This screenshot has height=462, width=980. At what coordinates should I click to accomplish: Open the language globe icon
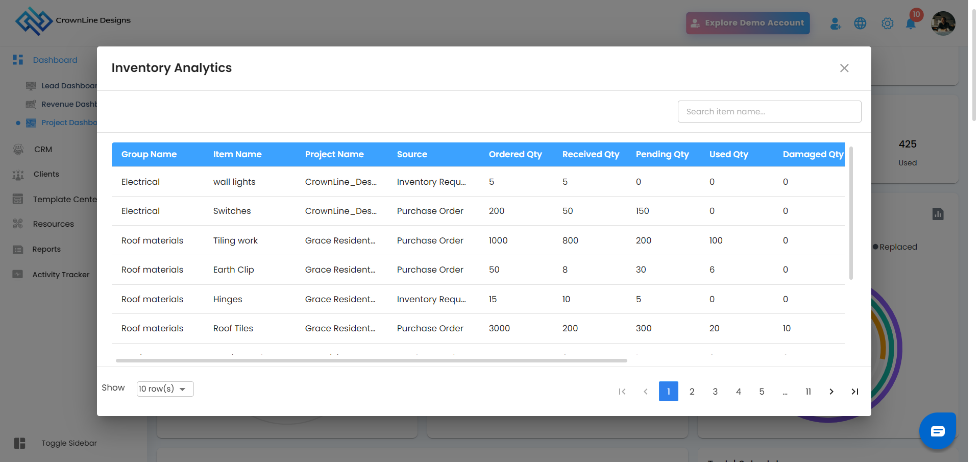(860, 23)
